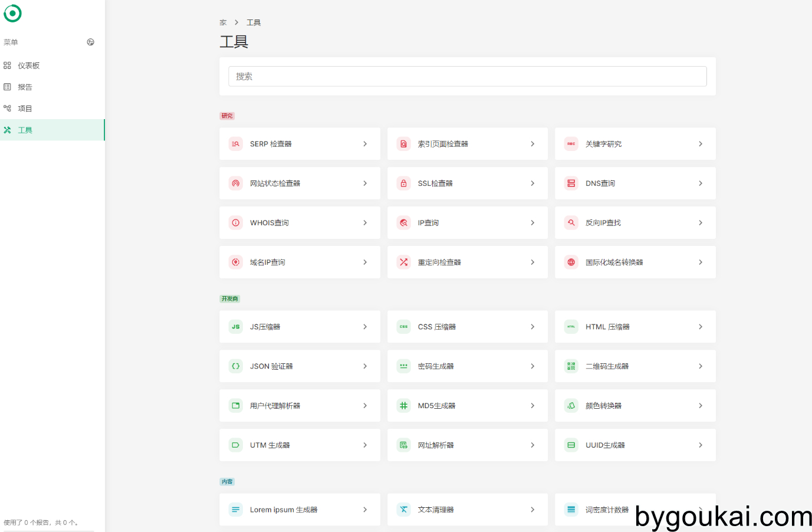Open the 网站状态检查器 tool
This screenshot has height=532, width=812.
(x=300, y=183)
